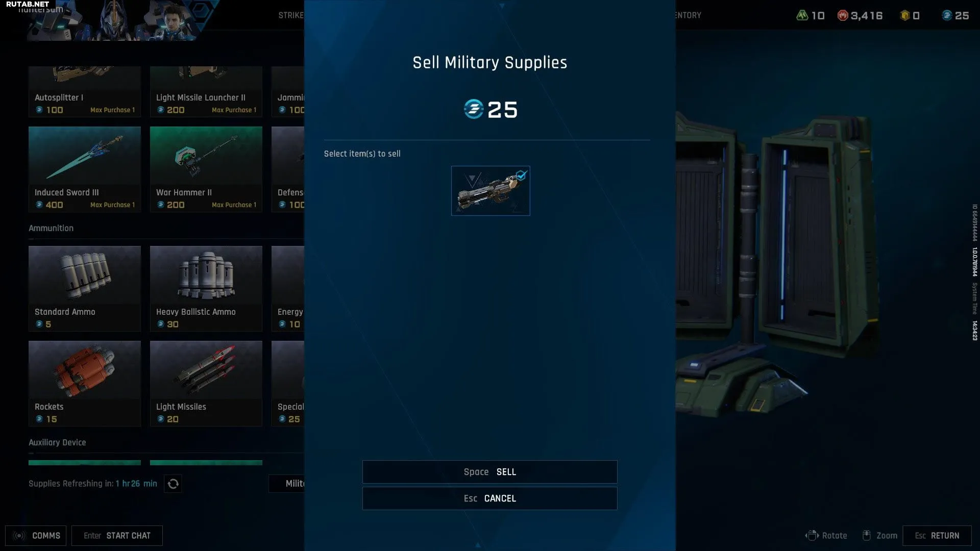Open the STRIKE tab
Image resolution: width=980 pixels, height=551 pixels.
[x=291, y=15]
